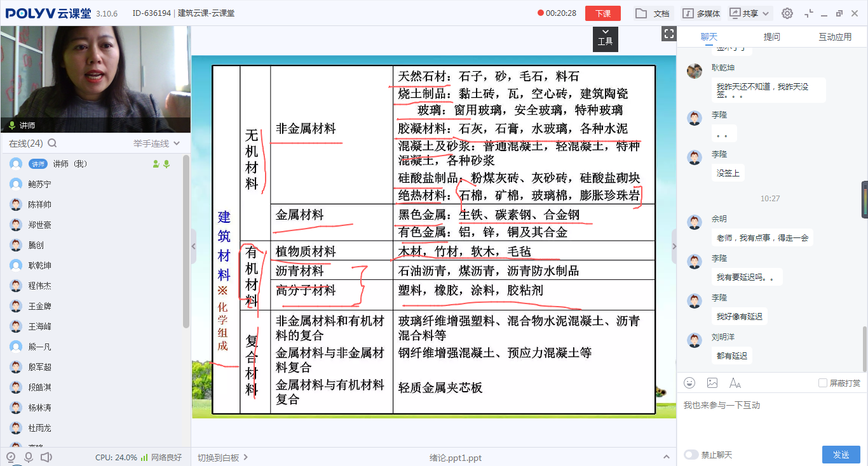
Task: Toggle the 禁止聊天 switch
Action: (691, 455)
